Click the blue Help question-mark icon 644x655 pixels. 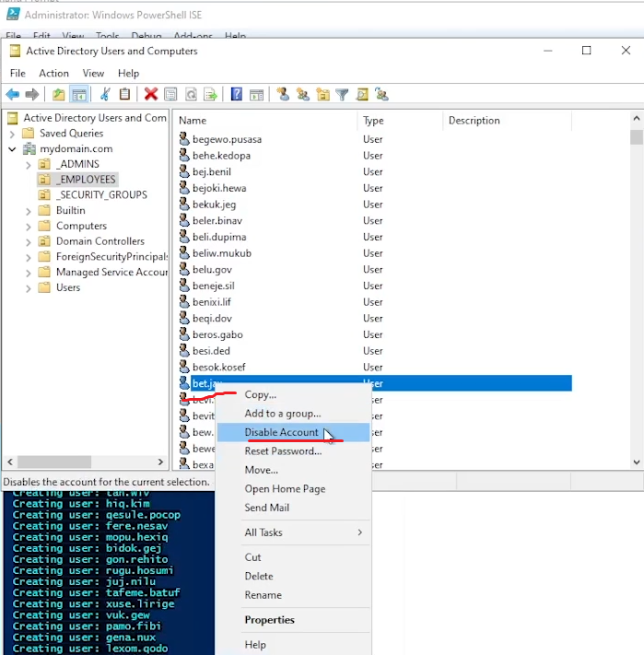coord(237,94)
